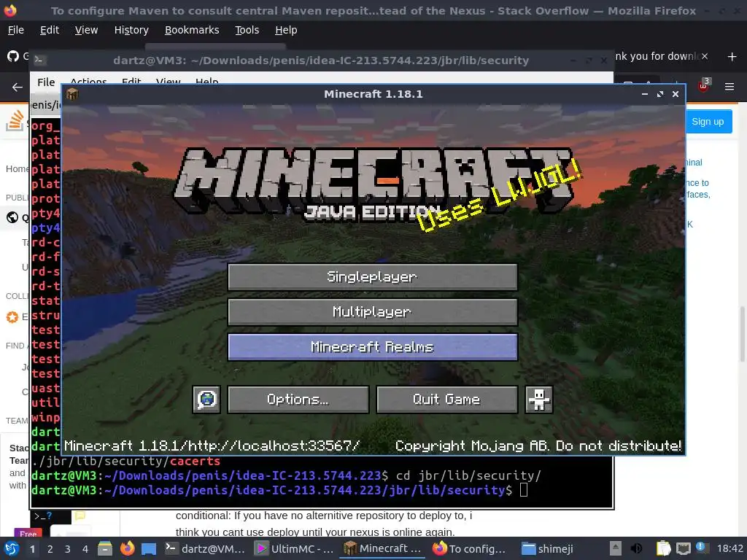The image size is (747, 560).
Task: Open the Firefox File menu
Action: (x=16, y=30)
